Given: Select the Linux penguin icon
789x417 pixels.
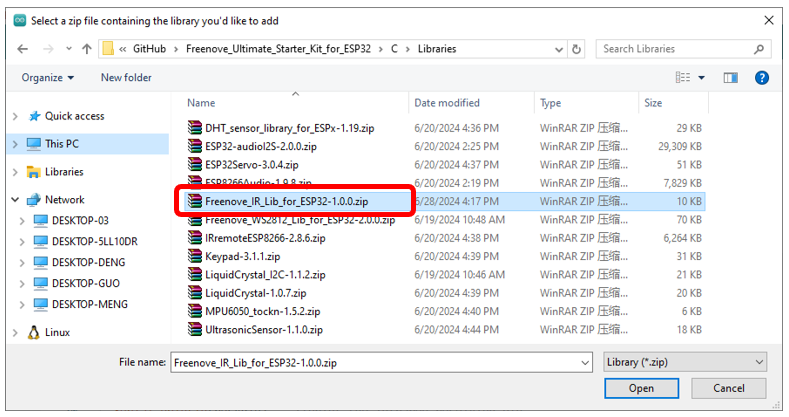Looking at the screenshot, I should click(34, 332).
